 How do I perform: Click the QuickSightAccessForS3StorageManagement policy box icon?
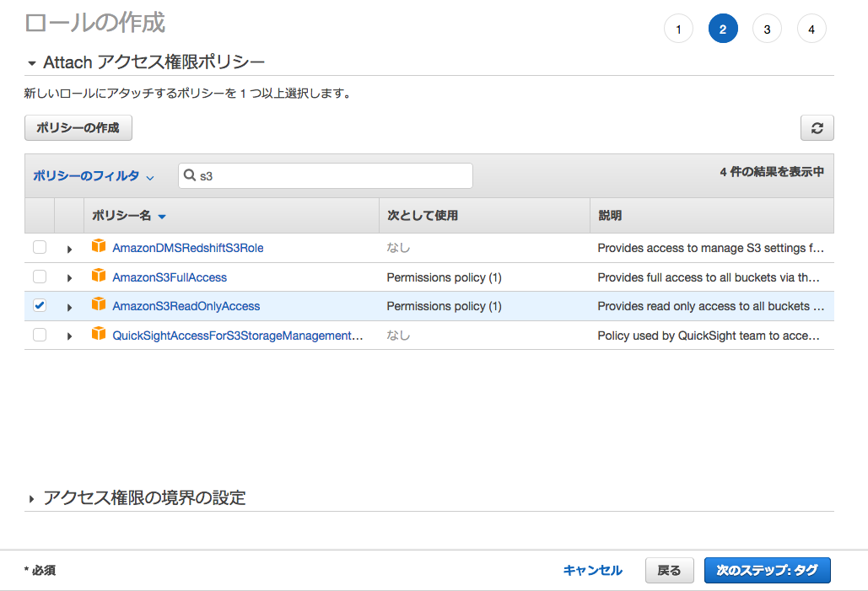click(x=99, y=333)
